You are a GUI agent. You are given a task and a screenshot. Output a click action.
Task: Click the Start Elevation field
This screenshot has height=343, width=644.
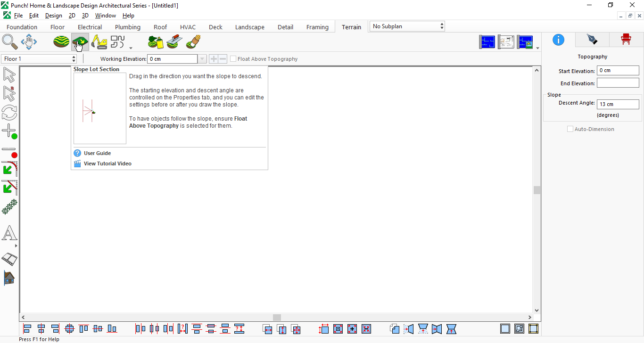[x=618, y=71]
